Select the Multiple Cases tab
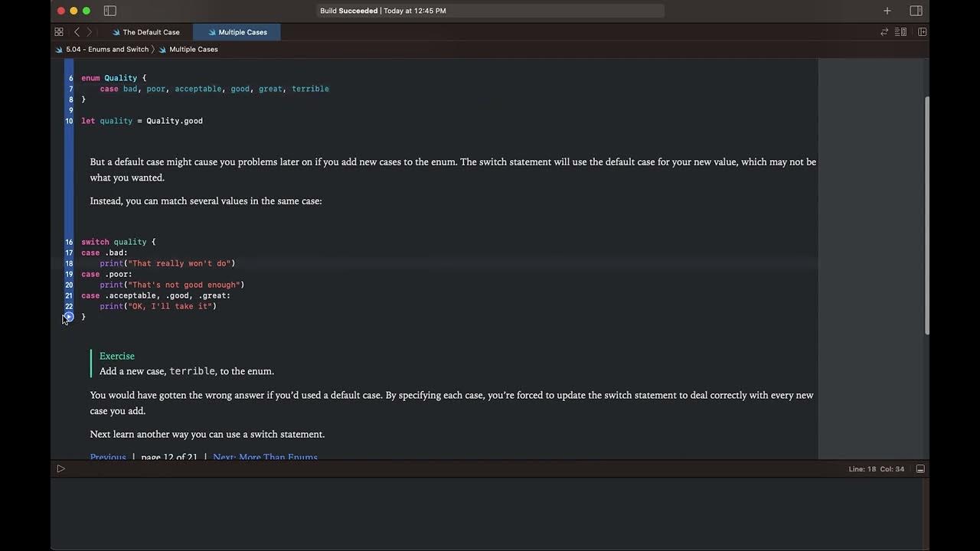The width and height of the screenshot is (980, 551). click(242, 32)
